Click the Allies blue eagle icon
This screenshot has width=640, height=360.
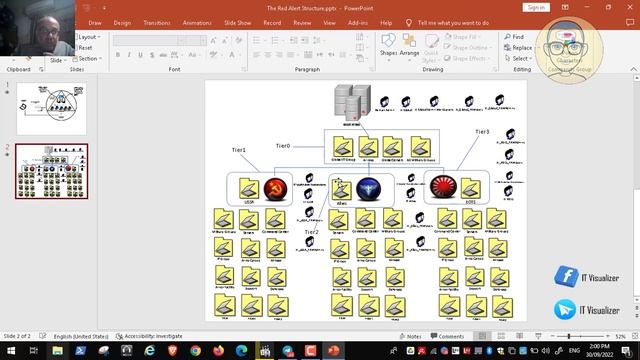coord(368,189)
